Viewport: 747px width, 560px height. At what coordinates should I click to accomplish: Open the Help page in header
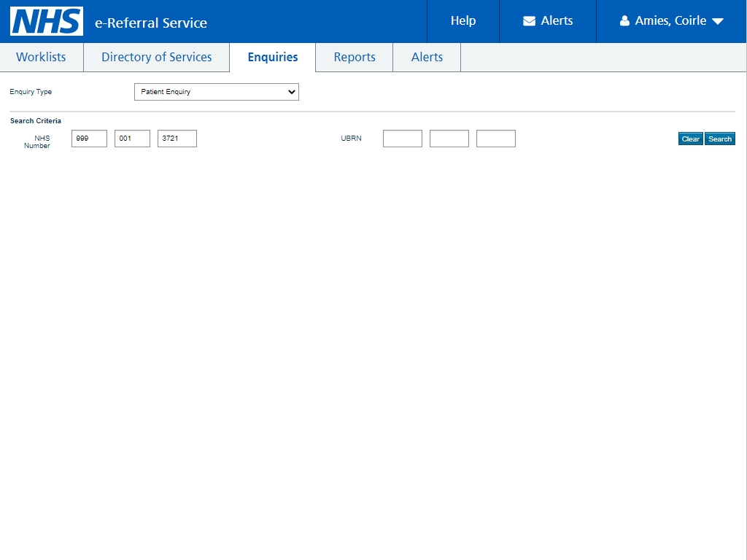click(463, 21)
